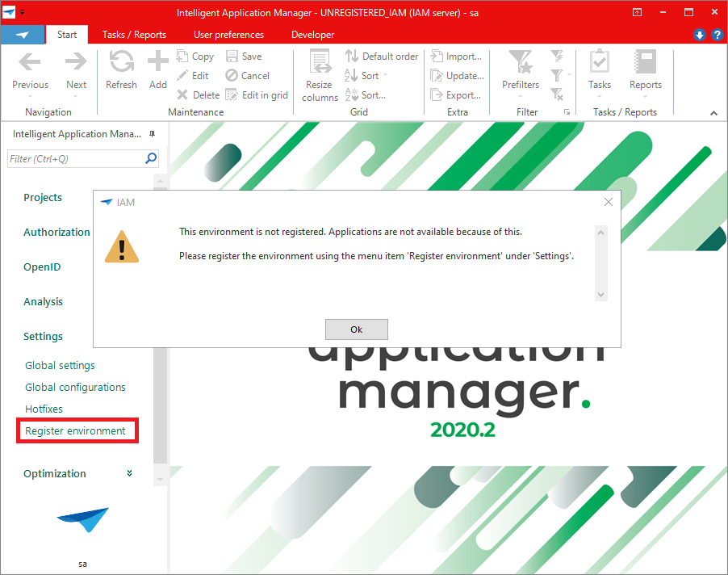Image resolution: width=728 pixels, height=575 pixels.
Task: Click Import... in Extra group
Action: click(x=456, y=57)
